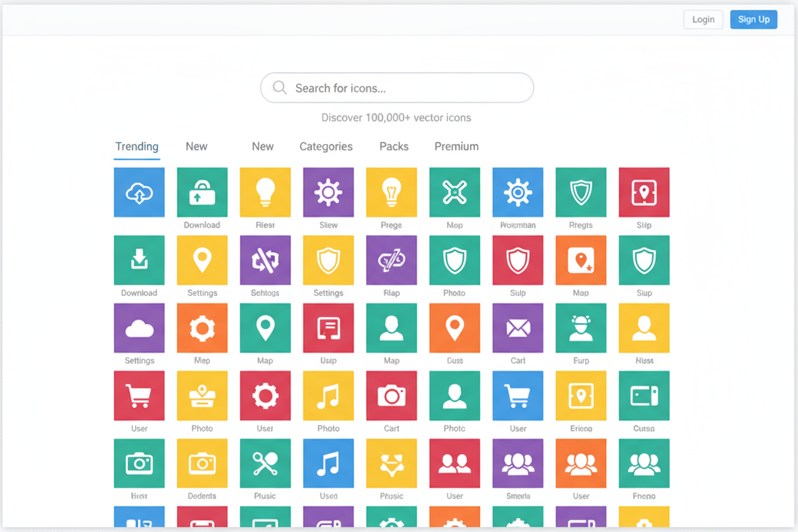The width and height of the screenshot is (798, 532).
Task: Click the purple cloud icon
Action: pos(139,328)
